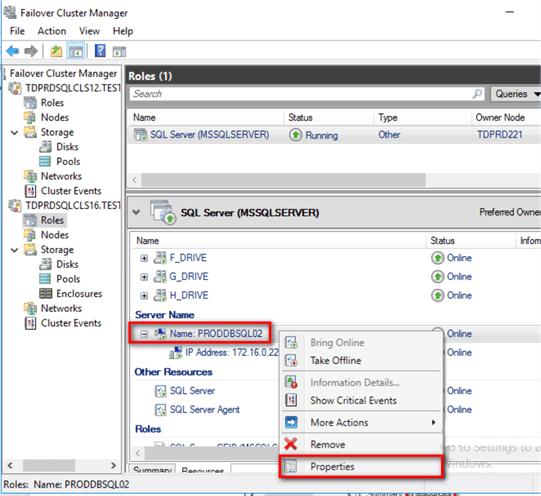Click the H_DRIVE disk icon
541x496 pixels.
tap(160, 295)
